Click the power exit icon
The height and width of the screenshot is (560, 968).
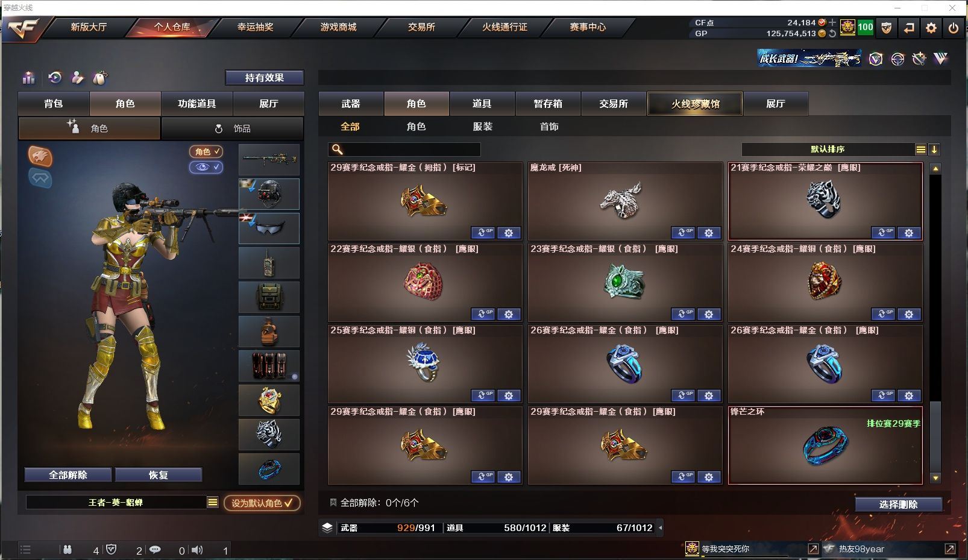coord(954,28)
